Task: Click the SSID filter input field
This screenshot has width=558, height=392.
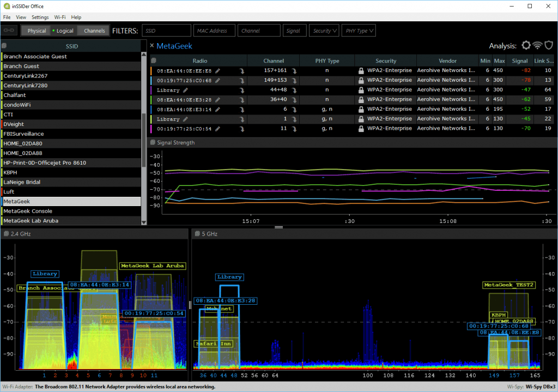Action: (166, 31)
